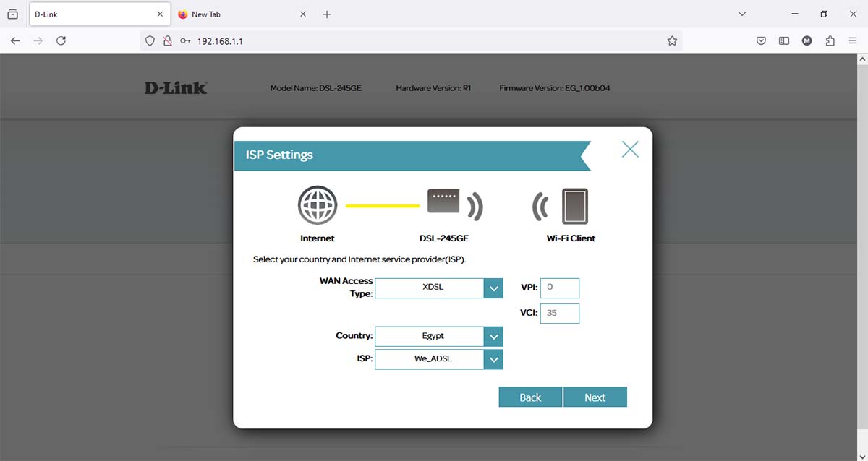Click the ISP Settings header title

tap(279, 155)
